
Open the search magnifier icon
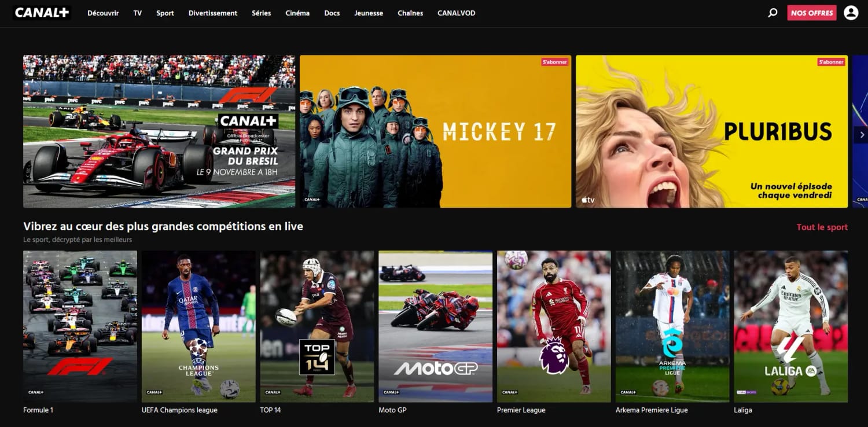(x=772, y=12)
